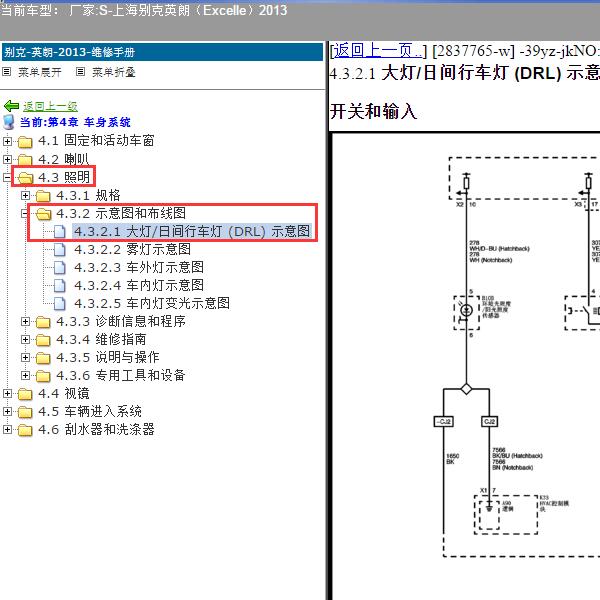The image size is (600, 600).
Task: Click folder icon for 4.6 刮水器和洗涤器
Action: tap(25, 430)
